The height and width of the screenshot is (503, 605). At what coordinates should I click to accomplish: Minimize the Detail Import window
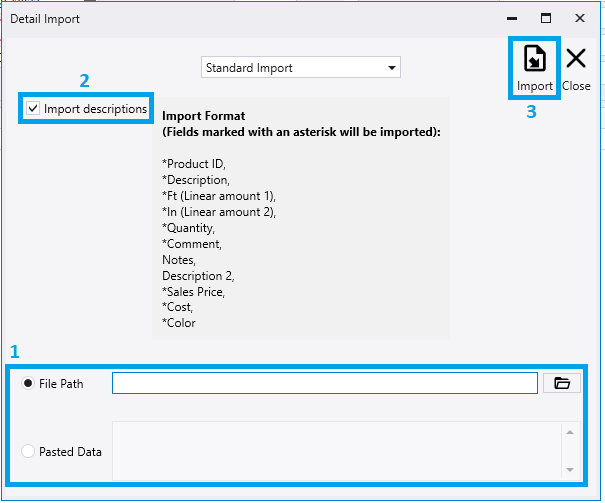point(513,18)
